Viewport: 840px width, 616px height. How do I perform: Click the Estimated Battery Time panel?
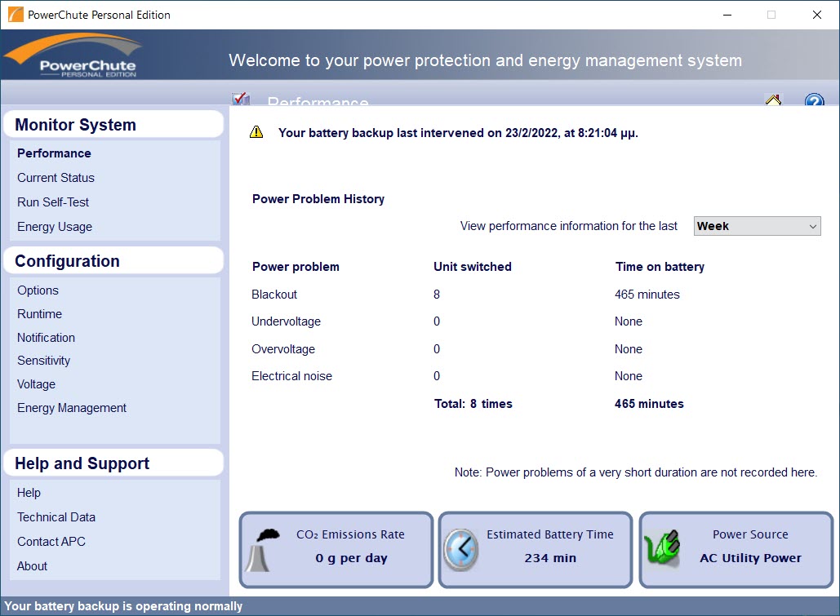pyautogui.click(x=536, y=550)
